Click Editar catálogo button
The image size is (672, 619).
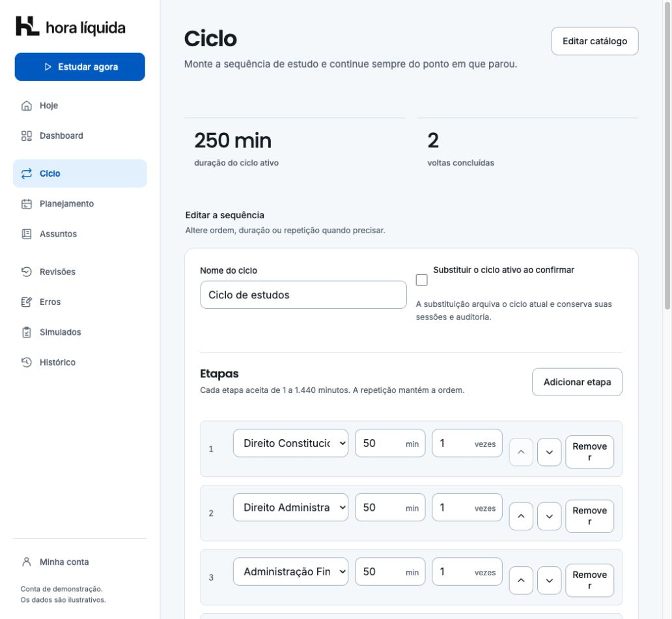tap(595, 41)
